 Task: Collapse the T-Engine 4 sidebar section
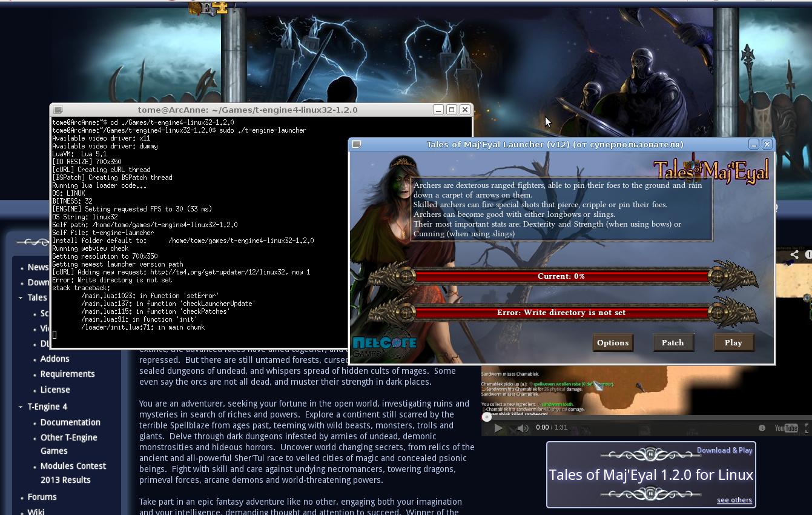21,407
